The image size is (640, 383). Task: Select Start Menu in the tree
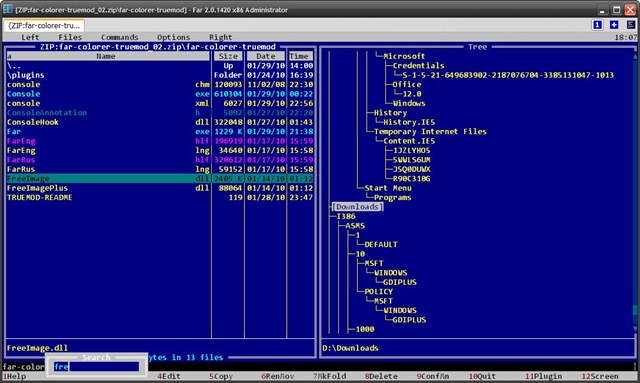point(388,188)
